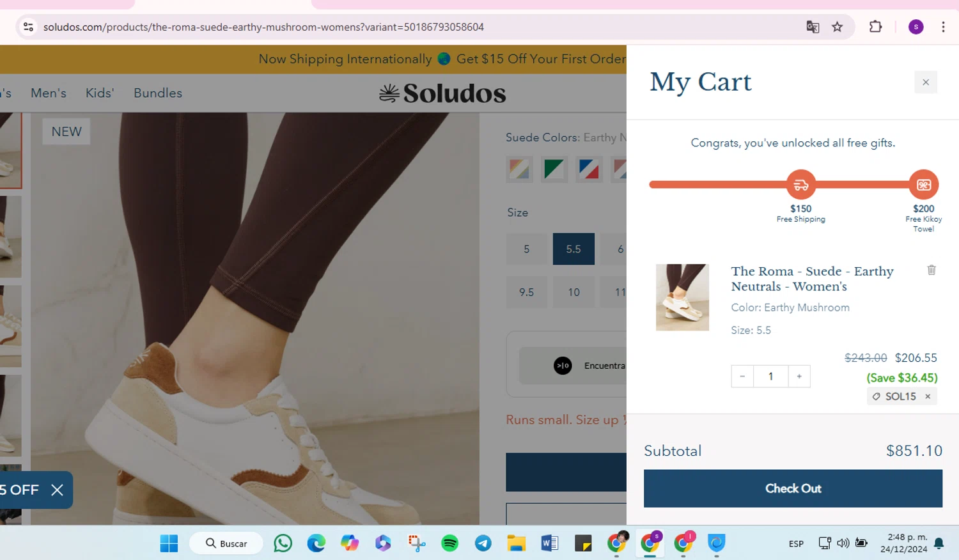Open the browser extensions puzzle icon
Screen dimensions: 959x560
click(875, 27)
